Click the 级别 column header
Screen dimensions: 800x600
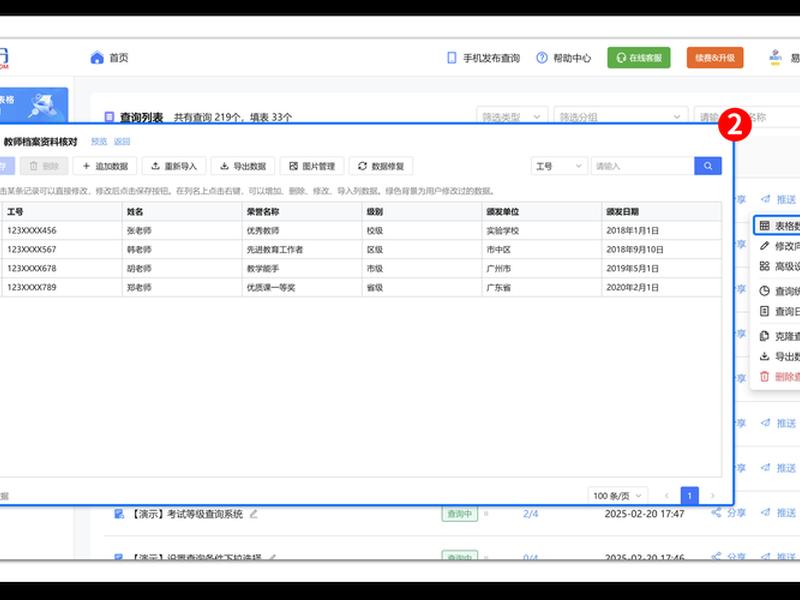[421, 211]
